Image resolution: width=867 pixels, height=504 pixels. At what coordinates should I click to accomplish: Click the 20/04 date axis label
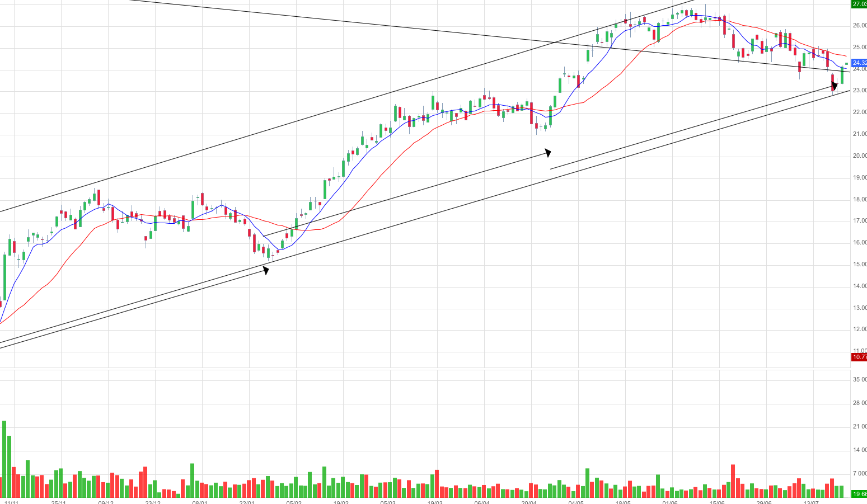[x=529, y=502]
